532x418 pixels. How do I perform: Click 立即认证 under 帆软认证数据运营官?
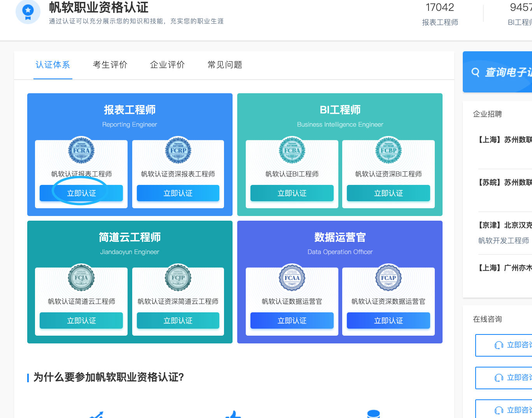click(292, 320)
